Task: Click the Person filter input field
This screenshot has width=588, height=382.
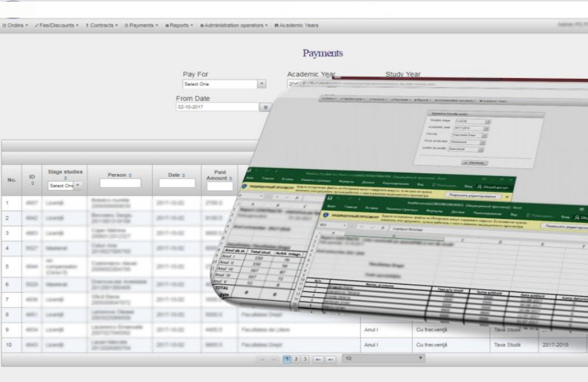Action: (120, 183)
